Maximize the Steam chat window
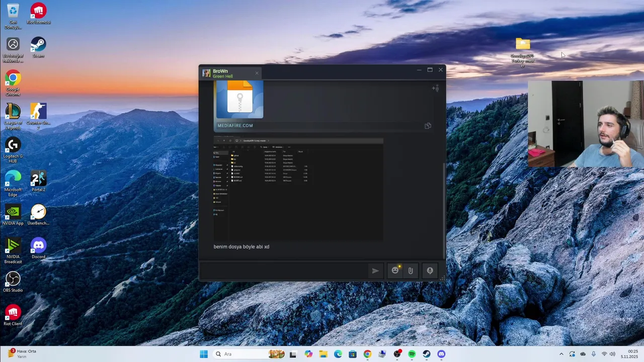Screen dimensions: 644x362 430,70
